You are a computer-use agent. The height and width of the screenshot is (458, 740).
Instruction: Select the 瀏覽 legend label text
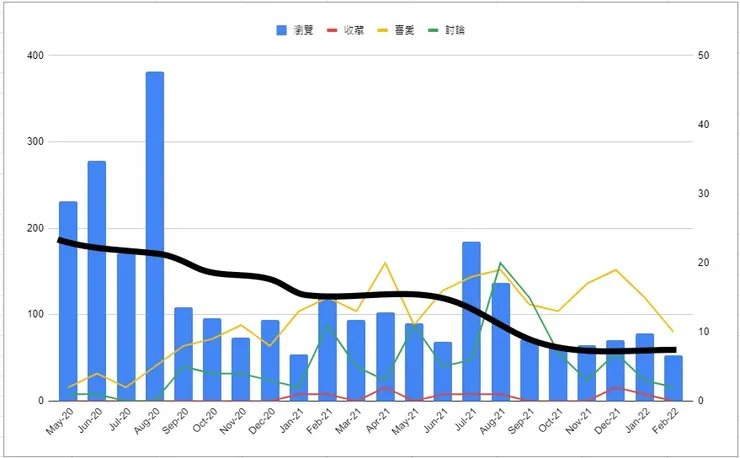tap(303, 30)
